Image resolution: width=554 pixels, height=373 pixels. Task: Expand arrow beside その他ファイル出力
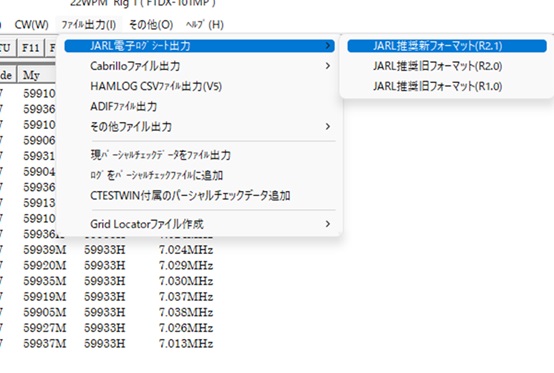(328, 126)
